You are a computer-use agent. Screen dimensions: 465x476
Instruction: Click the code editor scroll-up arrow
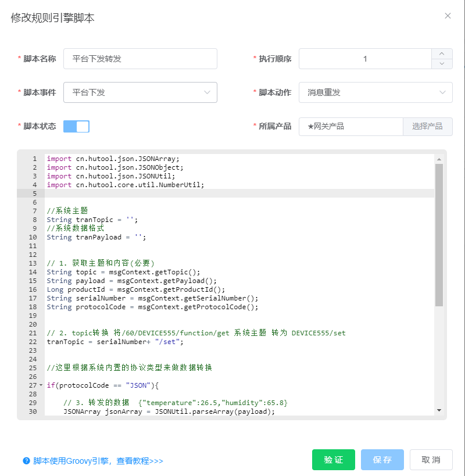coord(439,159)
